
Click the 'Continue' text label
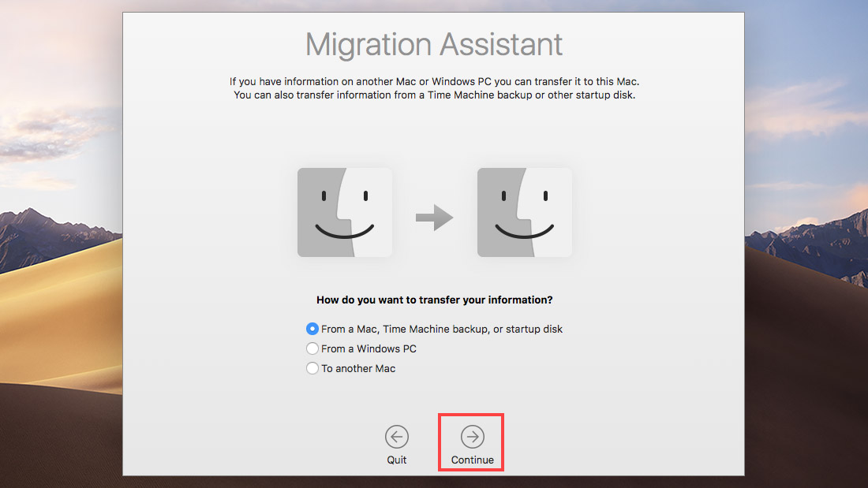point(472,460)
